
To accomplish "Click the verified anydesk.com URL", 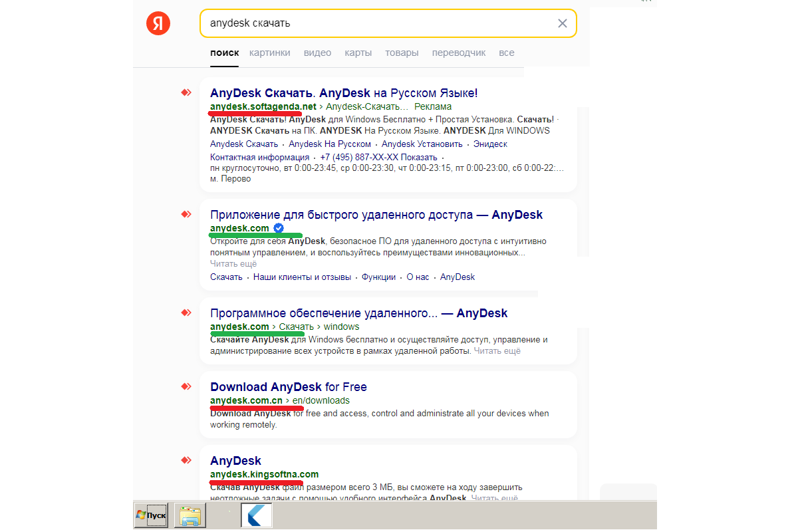I will pos(239,228).
